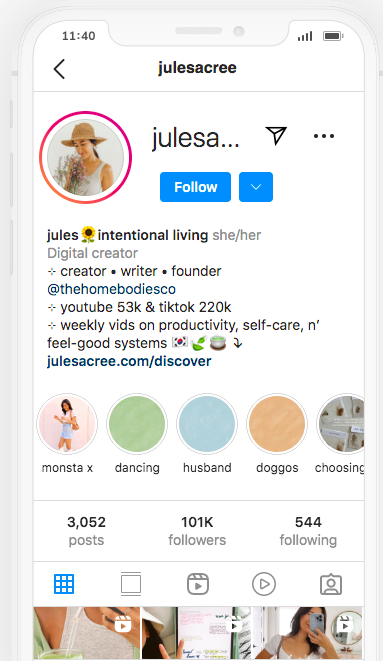
Task: View the 101K followers list
Action: point(197,531)
